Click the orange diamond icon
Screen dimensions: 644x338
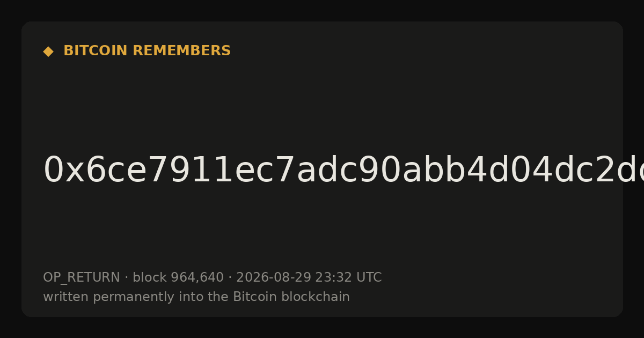click(48, 52)
